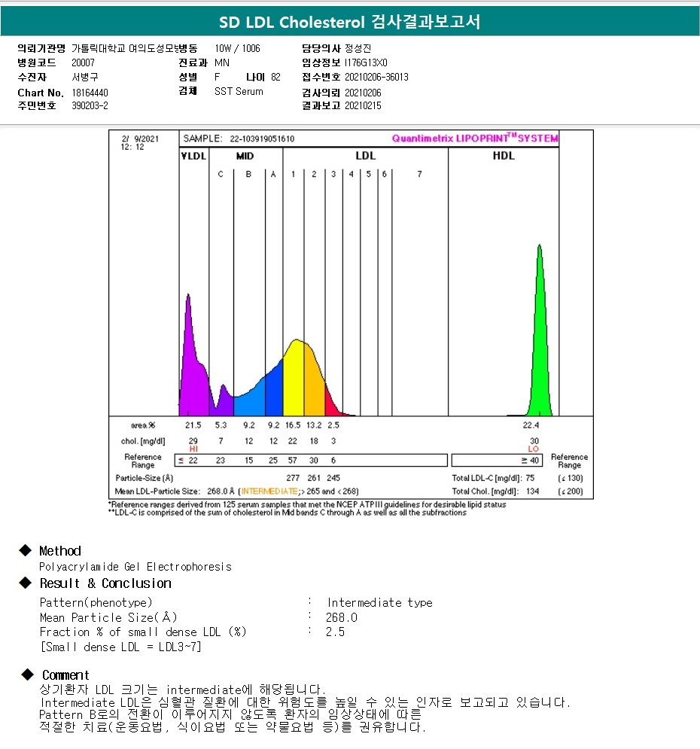Click comment line starting "상기환자 LDL 크기는"
700x749 pixels.
183,690
